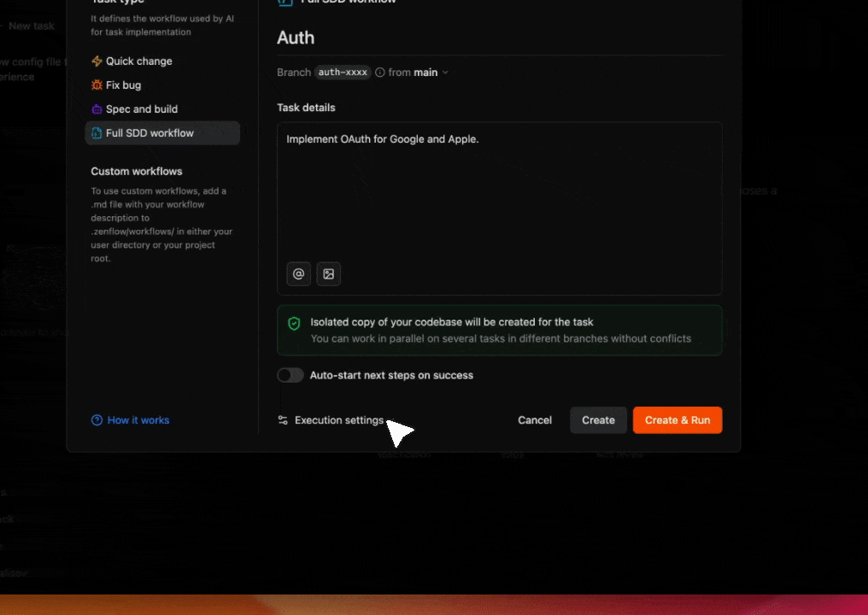Click the info icon beside the branch name
Image resolution: width=868 pixels, height=615 pixels.
379,73
